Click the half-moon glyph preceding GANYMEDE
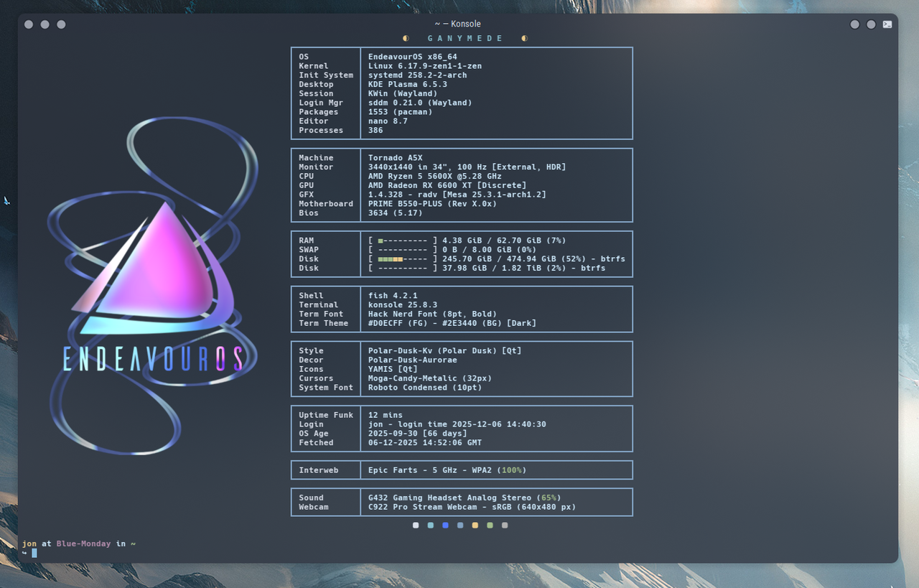919x588 pixels. (x=406, y=38)
